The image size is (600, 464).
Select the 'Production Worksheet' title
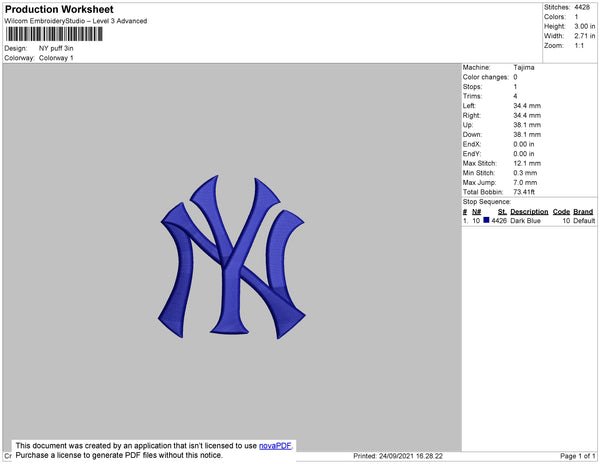pos(59,9)
